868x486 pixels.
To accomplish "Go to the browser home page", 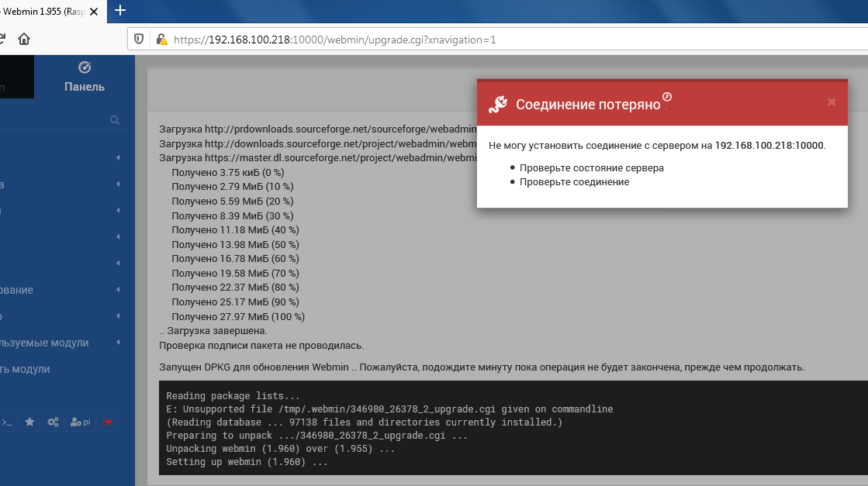I will tap(24, 40).
